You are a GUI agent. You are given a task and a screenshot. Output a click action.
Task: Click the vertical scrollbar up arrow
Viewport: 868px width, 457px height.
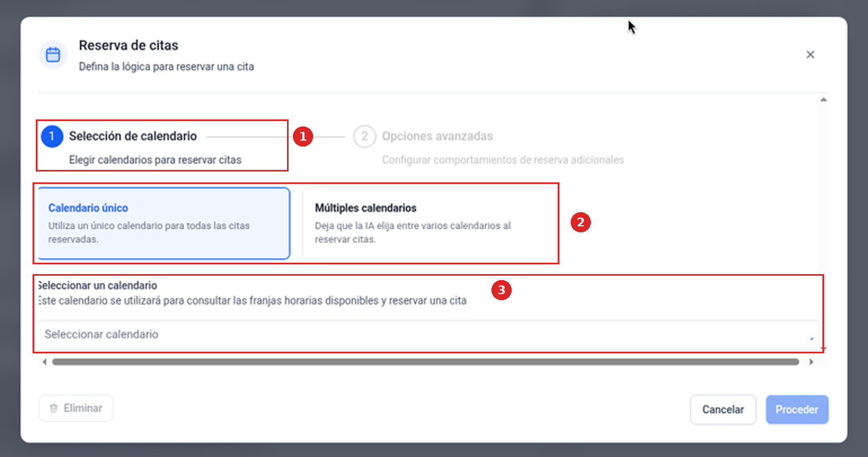point(824,100)
